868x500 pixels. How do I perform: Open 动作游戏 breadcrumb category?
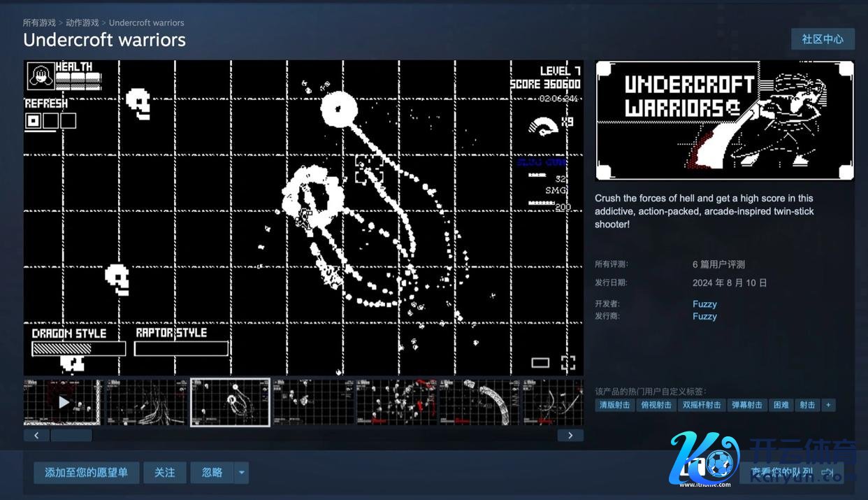coord(82,22)
